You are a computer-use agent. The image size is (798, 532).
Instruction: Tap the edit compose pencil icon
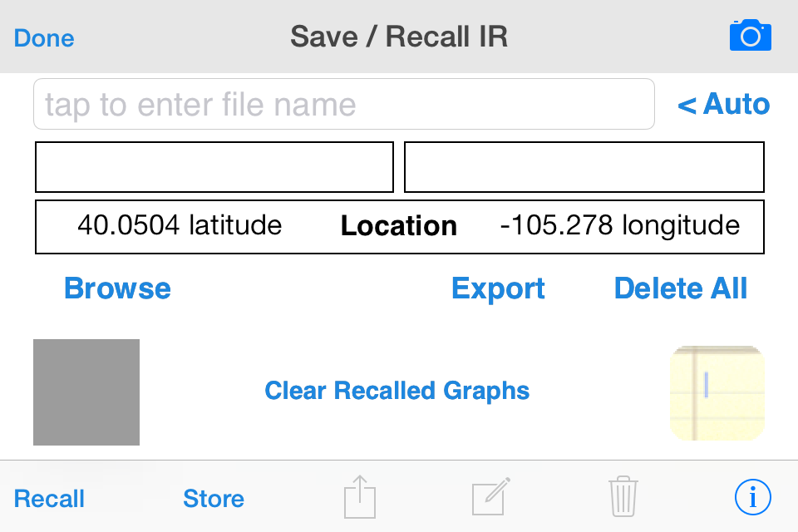490,497
